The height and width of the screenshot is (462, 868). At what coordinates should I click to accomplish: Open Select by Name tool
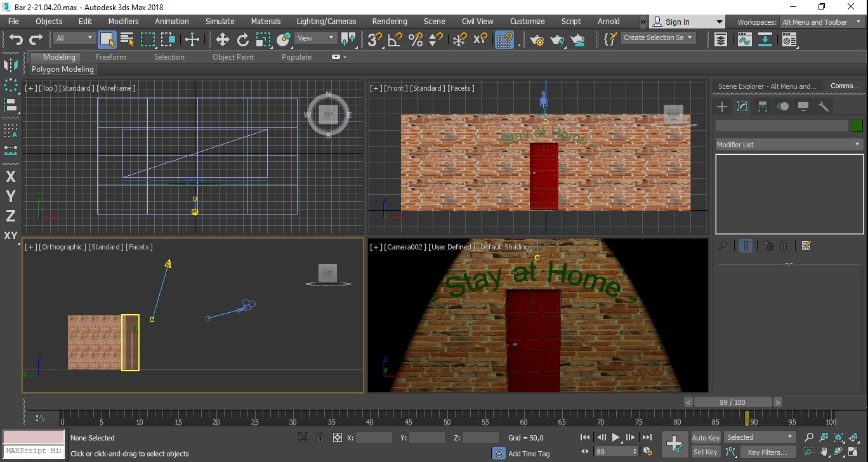[128, 39]
